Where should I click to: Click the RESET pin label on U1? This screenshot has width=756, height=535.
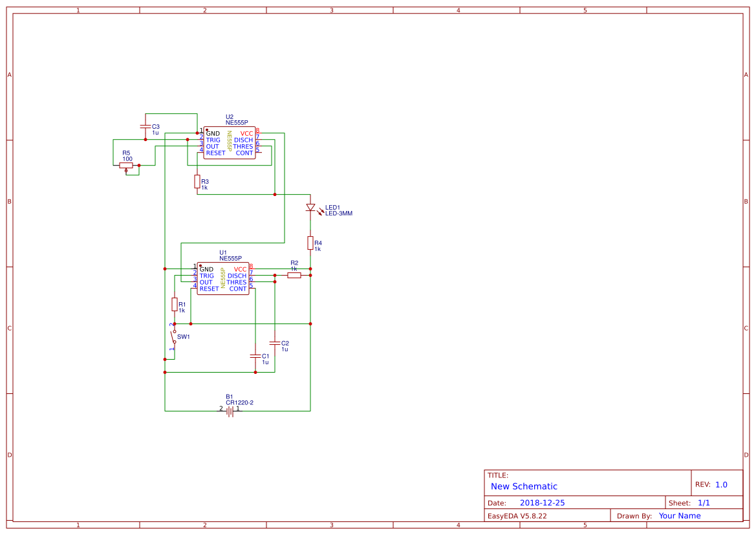(x=210, y=289)
